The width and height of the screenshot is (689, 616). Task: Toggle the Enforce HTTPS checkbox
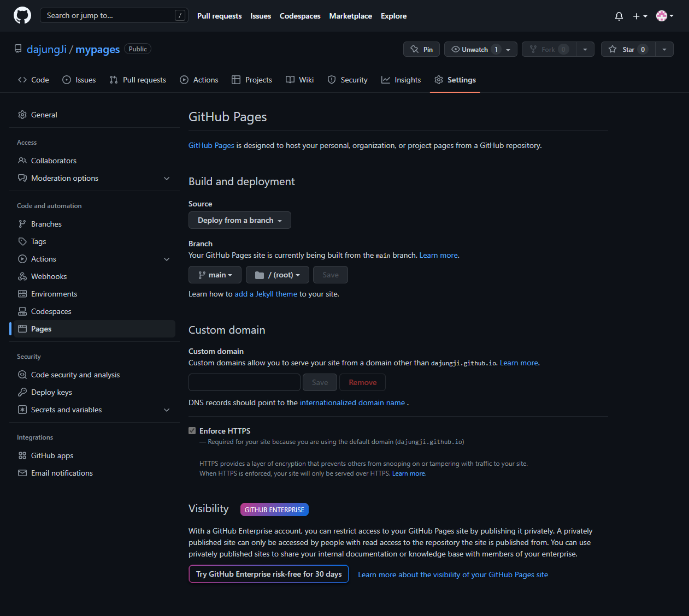pos(192,431)
